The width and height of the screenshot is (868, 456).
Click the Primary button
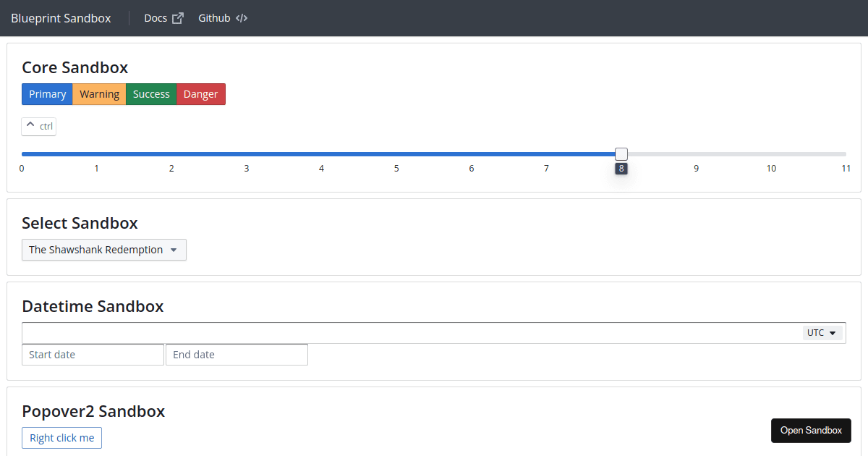click(x=47, y=93)
